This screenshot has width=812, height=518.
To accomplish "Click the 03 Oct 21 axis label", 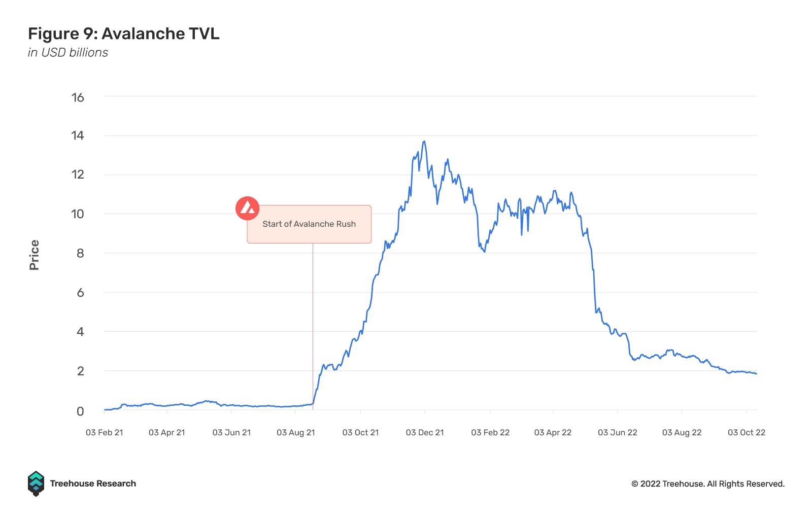I will pos(360,432).
